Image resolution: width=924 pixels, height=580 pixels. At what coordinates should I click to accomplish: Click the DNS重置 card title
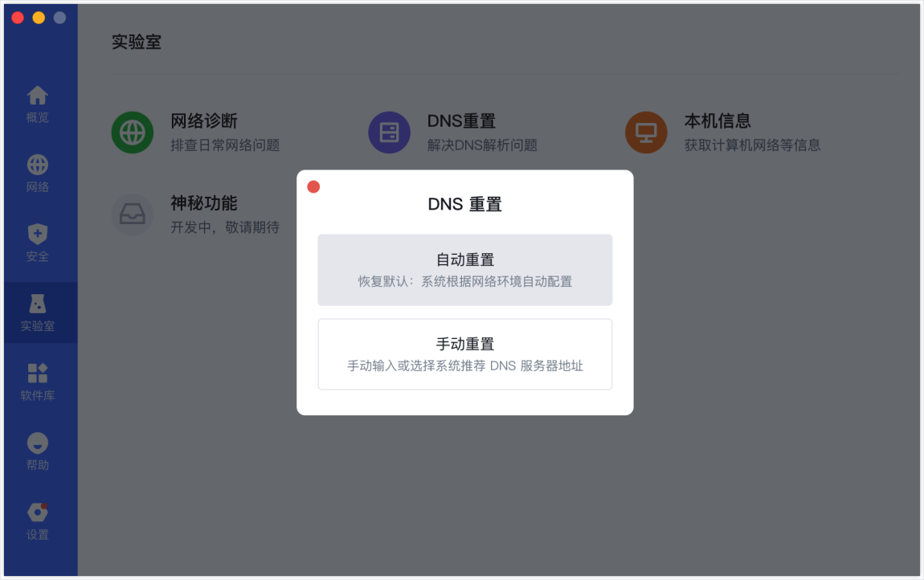tap(461, 120)
